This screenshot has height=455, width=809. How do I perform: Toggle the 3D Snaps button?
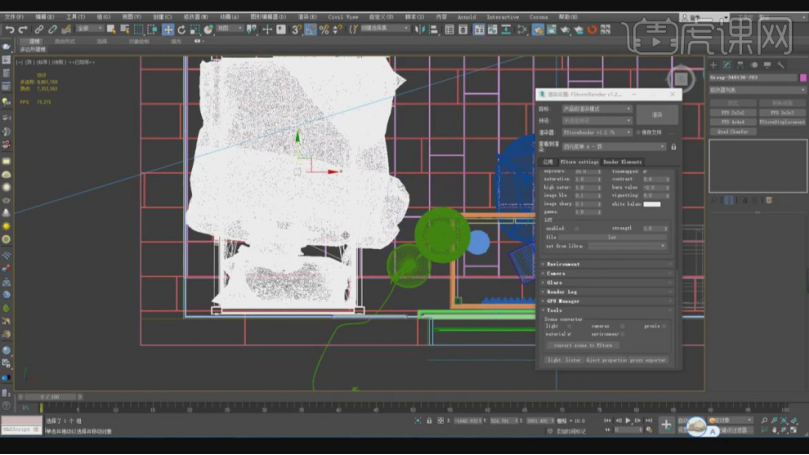(296, 29)
